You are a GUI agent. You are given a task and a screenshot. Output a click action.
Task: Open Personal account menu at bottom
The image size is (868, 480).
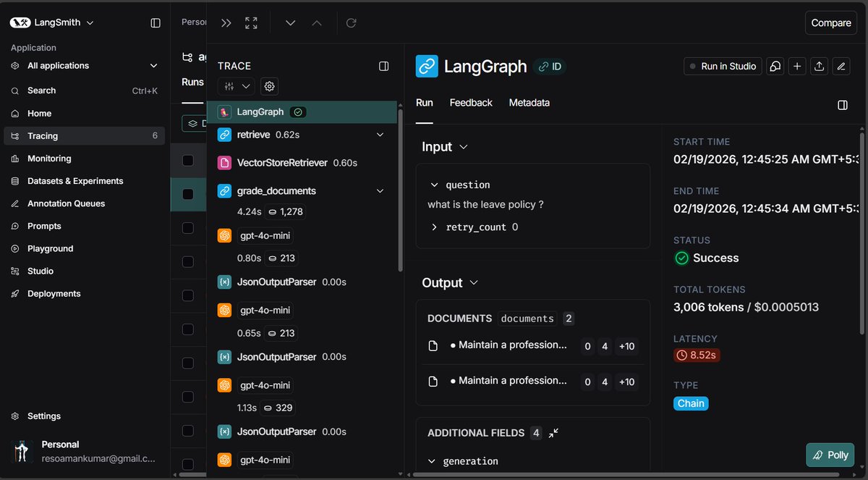[x=84, y=452]
